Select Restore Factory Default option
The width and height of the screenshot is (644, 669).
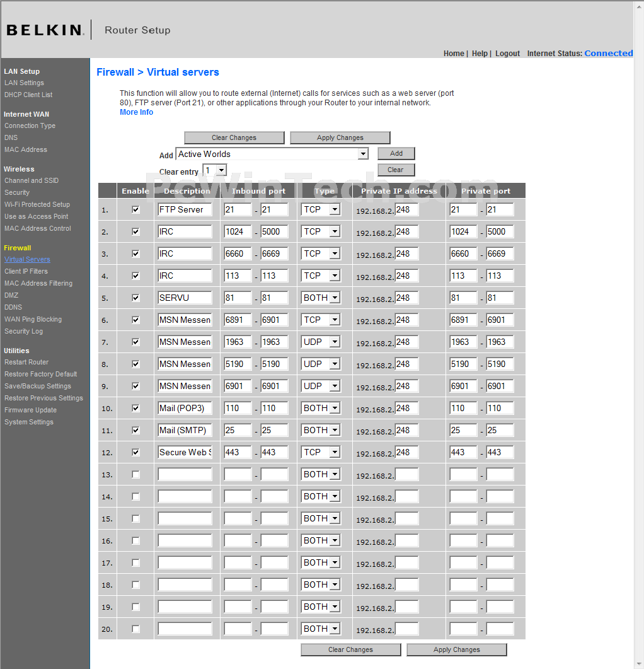[x=41, y=374]
